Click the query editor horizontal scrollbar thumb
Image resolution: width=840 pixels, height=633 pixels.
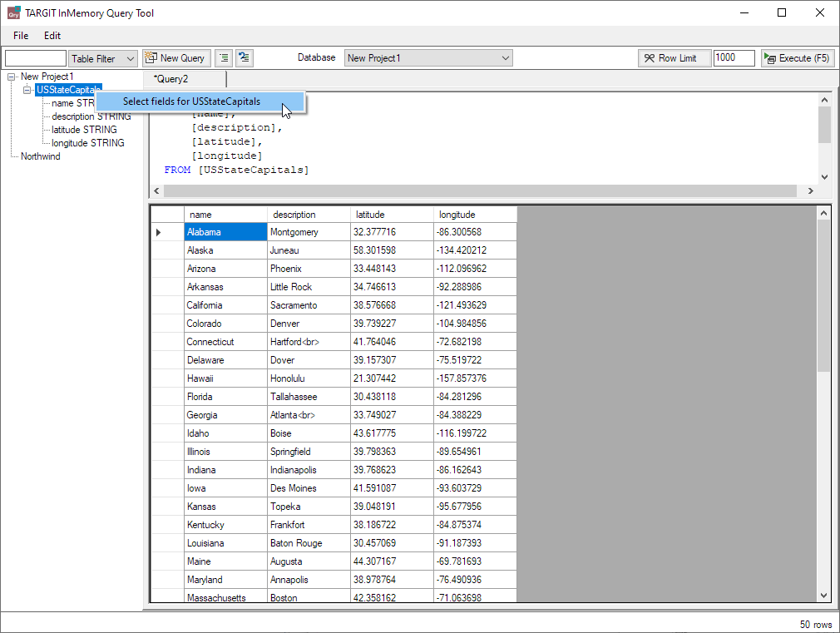coord(480,190)
